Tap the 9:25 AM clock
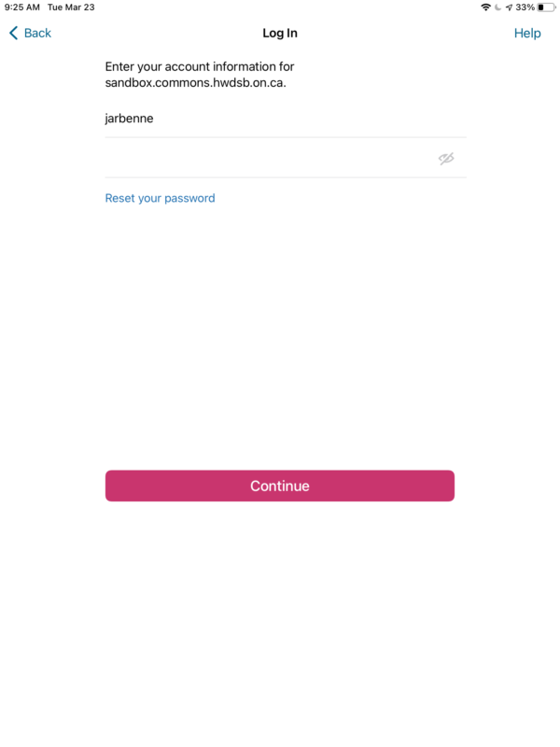Screen dimensions: 560x747 point(22,7)
